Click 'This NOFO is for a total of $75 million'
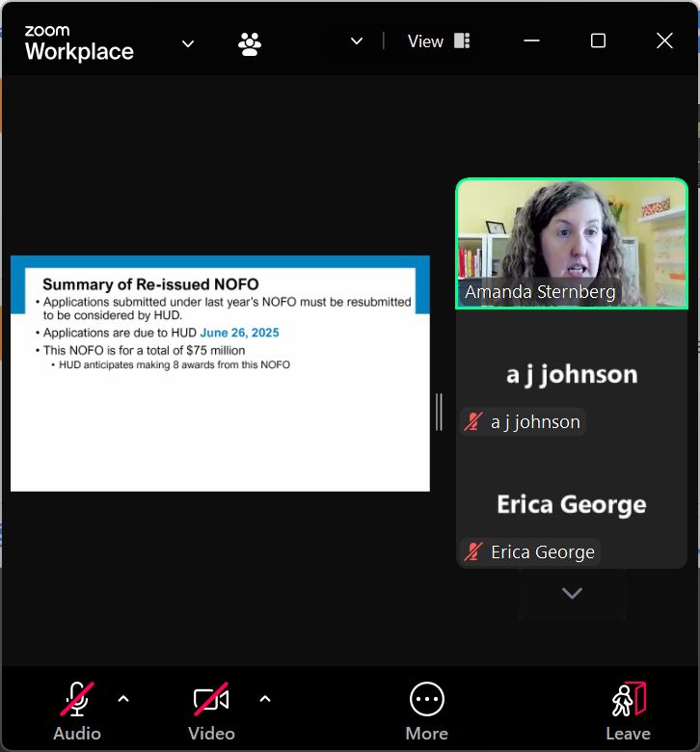Image resolution: width=700 pixels, height=752 pixels. (x=144, y=350)
